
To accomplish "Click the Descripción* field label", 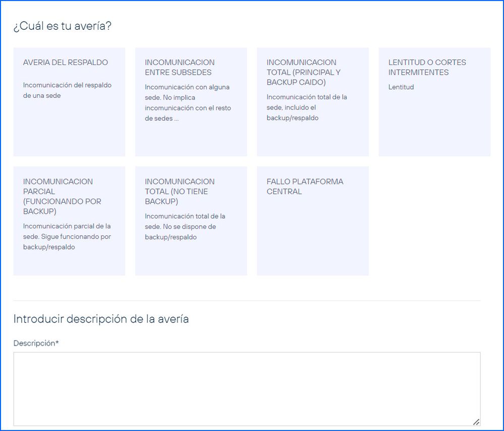I will (36, 343).
